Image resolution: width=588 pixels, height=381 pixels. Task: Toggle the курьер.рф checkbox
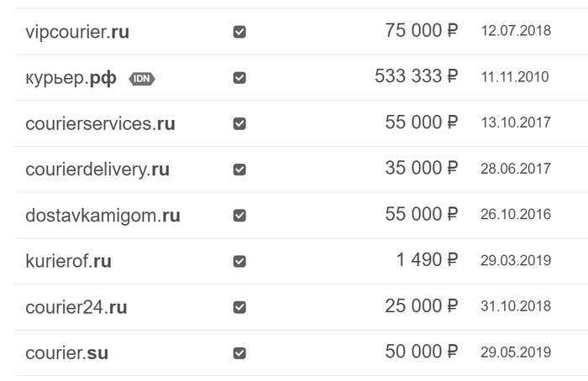239,78
